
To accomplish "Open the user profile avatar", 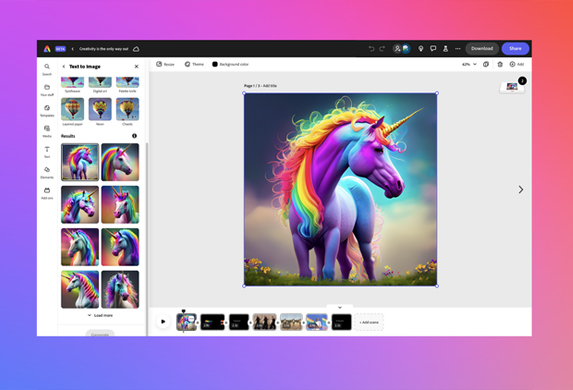I will (x=406, y=49).
